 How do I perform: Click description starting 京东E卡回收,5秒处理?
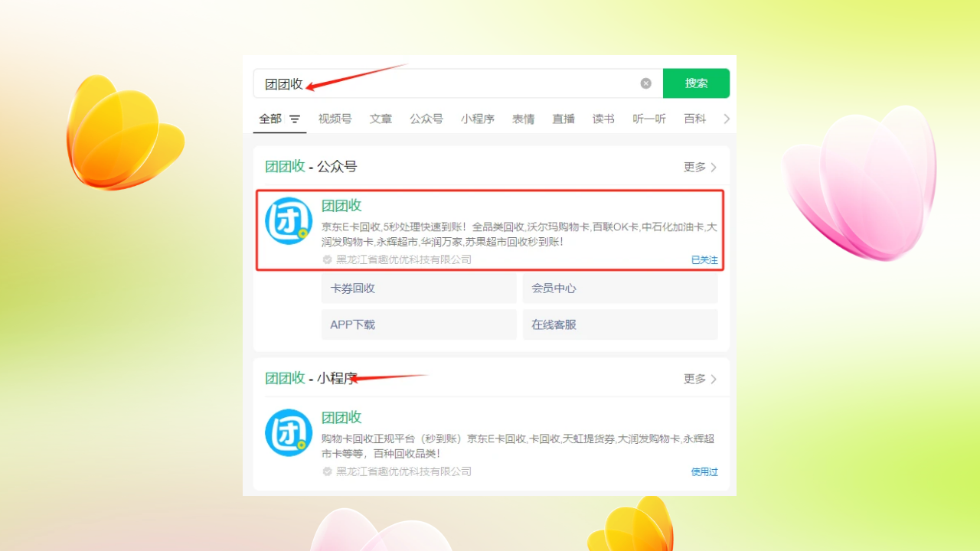tap(519, 234)
